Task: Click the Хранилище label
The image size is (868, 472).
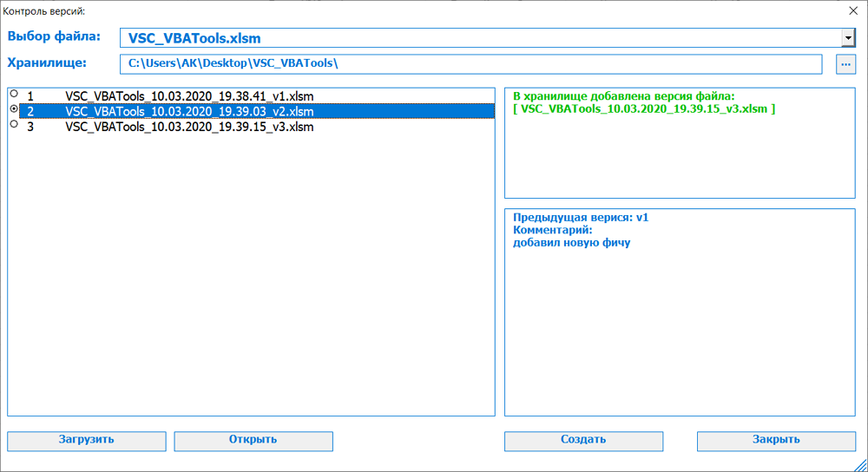Action: pyautogui.click(x=47, y=62)
